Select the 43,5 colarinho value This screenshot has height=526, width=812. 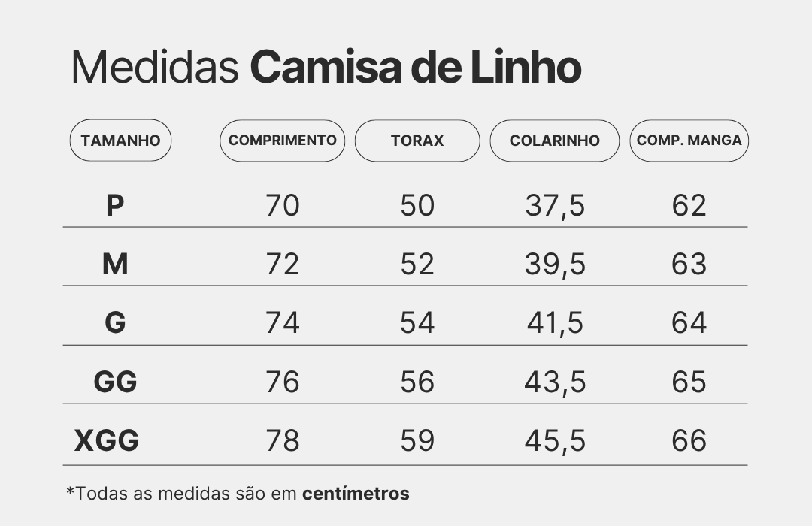tap(555, 382)
